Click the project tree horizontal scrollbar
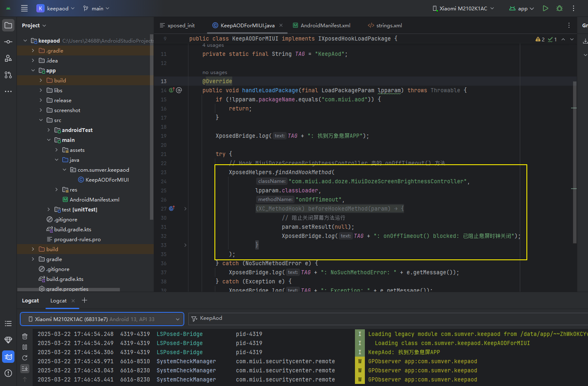Viewport: 588px width, 386px height. coord(69,290)
